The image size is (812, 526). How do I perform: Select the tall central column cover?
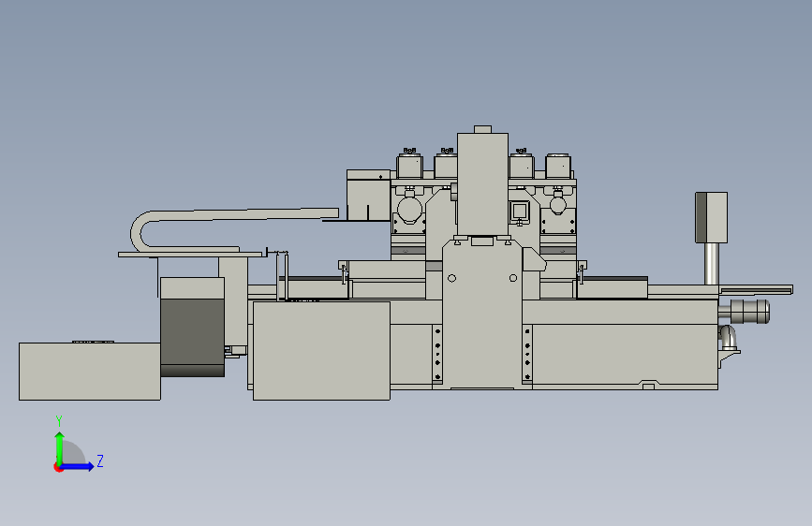click(482, 184)
